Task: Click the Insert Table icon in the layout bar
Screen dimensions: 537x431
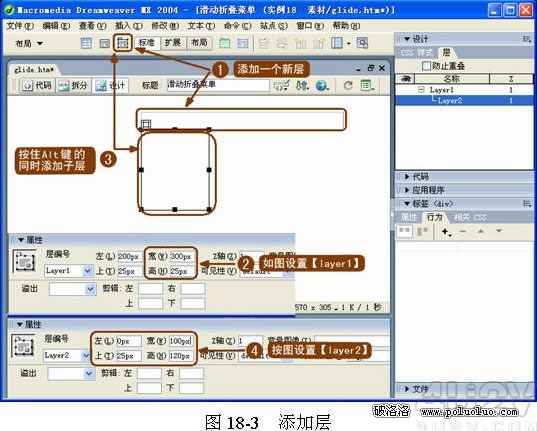Action: point(86,43)
